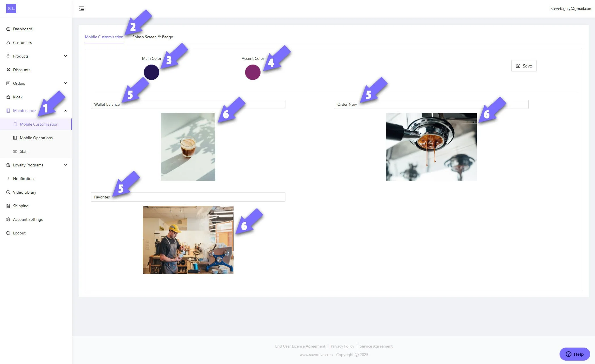Screen dimensions: 595x364
Task: Collapse the Maintenance submenu chevron
Action: click(x=66, y=111)
